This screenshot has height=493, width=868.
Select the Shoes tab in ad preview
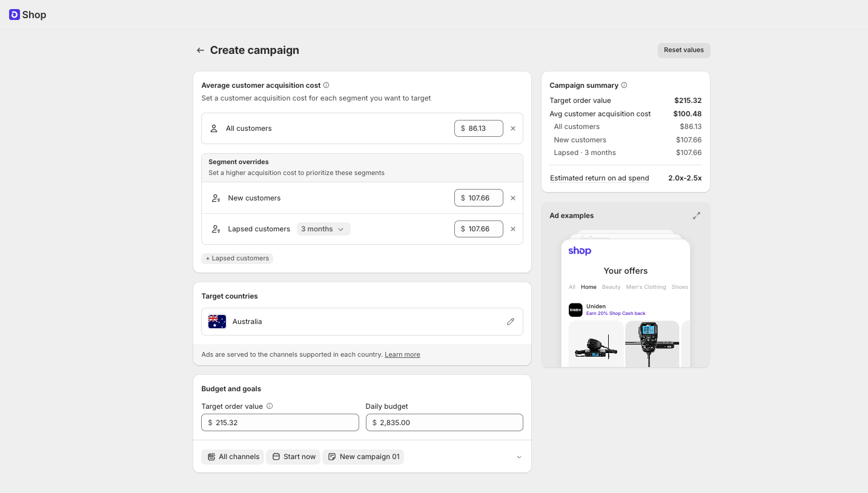680,287
